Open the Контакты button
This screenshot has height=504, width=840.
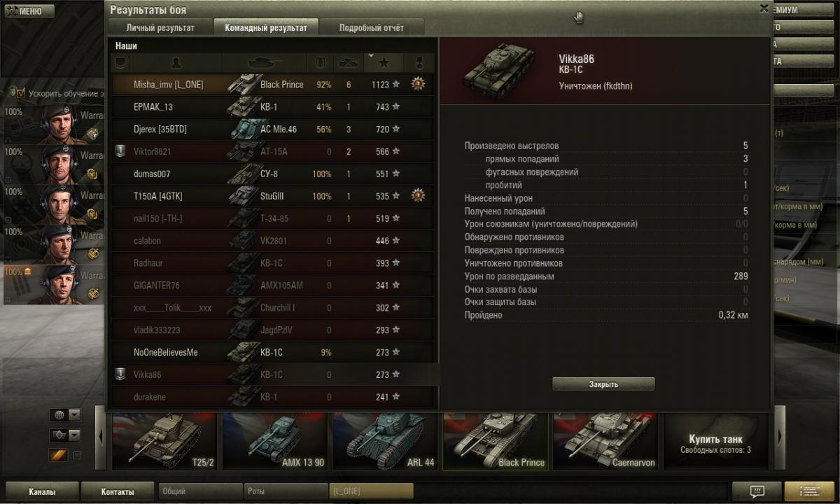117,491
